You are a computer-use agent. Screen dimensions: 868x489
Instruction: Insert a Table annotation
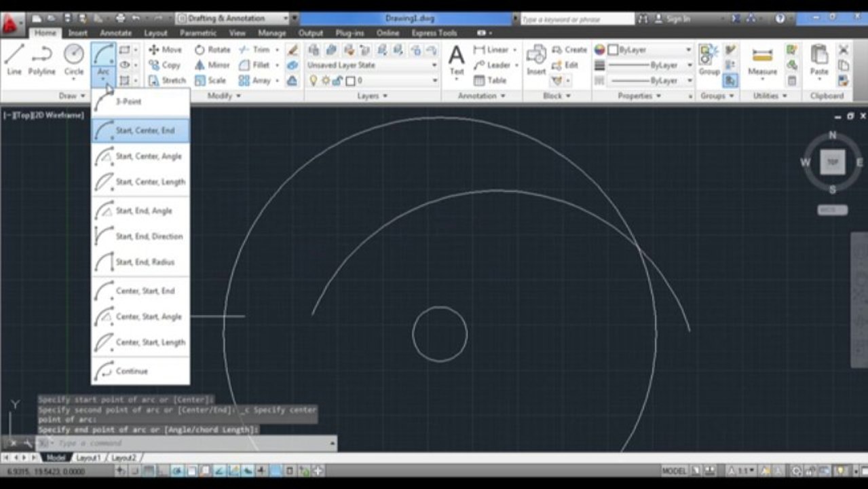coord(490,80)
